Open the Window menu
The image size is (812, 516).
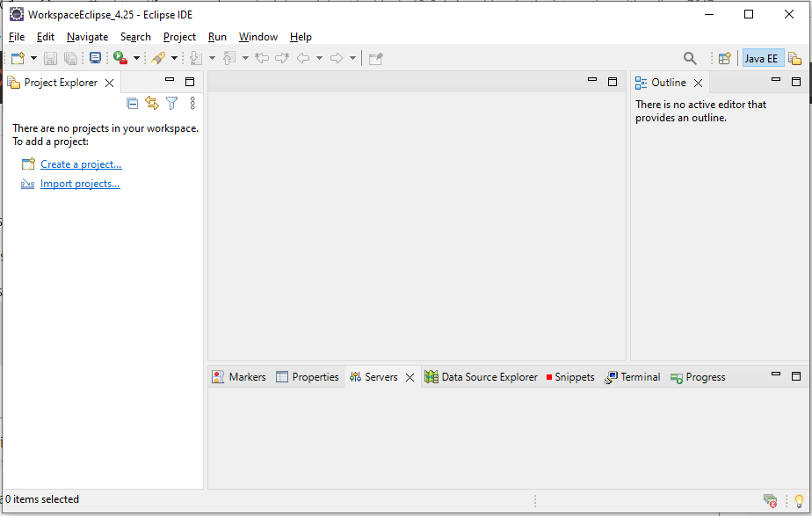pyautogui.click(x=258, y=37)
